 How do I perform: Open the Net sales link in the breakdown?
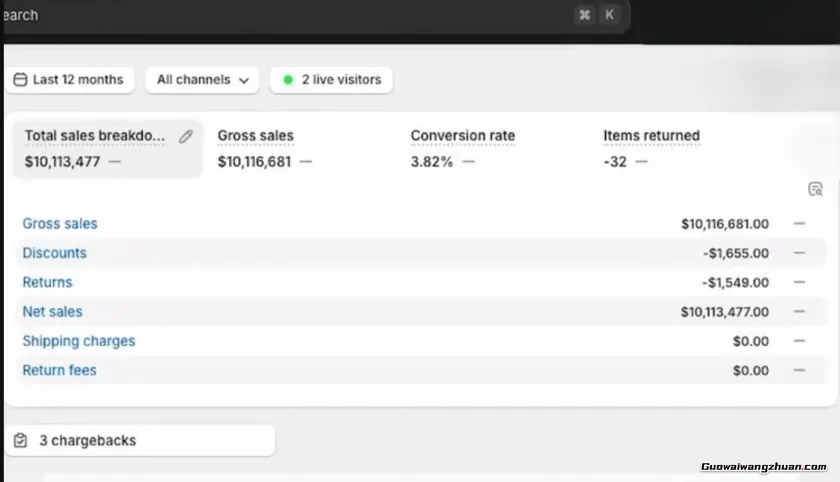[52, 312]
